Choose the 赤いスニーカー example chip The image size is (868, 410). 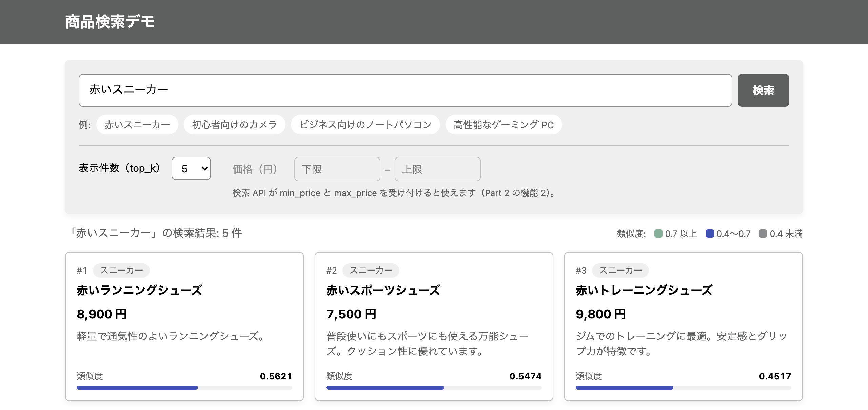[x=137, y=125]
